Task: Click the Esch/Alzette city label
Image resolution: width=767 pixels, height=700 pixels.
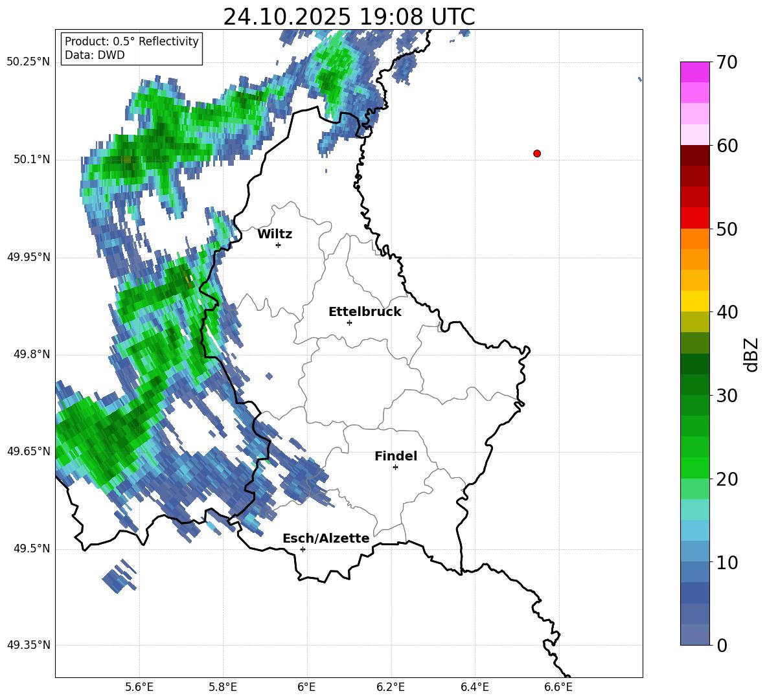Action: click(x=326, y=539)
